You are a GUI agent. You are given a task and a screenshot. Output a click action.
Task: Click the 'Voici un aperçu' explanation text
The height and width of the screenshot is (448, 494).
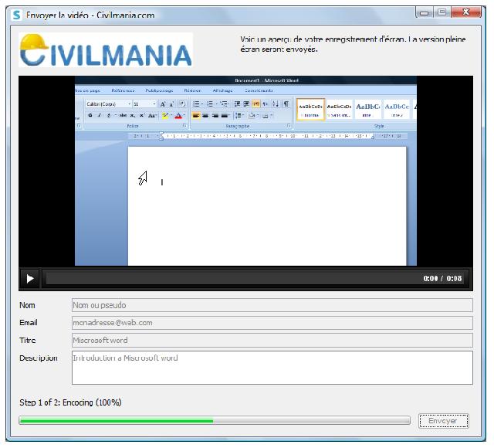point(353,44)
